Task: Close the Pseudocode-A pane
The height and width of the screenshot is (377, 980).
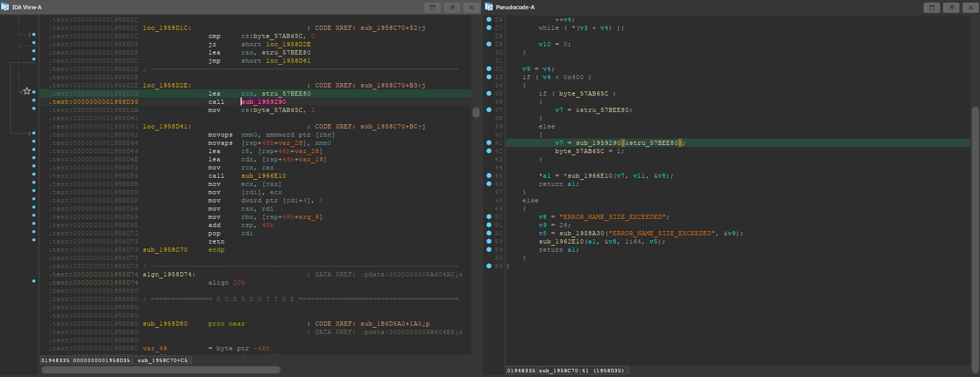Action: click(971, 7)
